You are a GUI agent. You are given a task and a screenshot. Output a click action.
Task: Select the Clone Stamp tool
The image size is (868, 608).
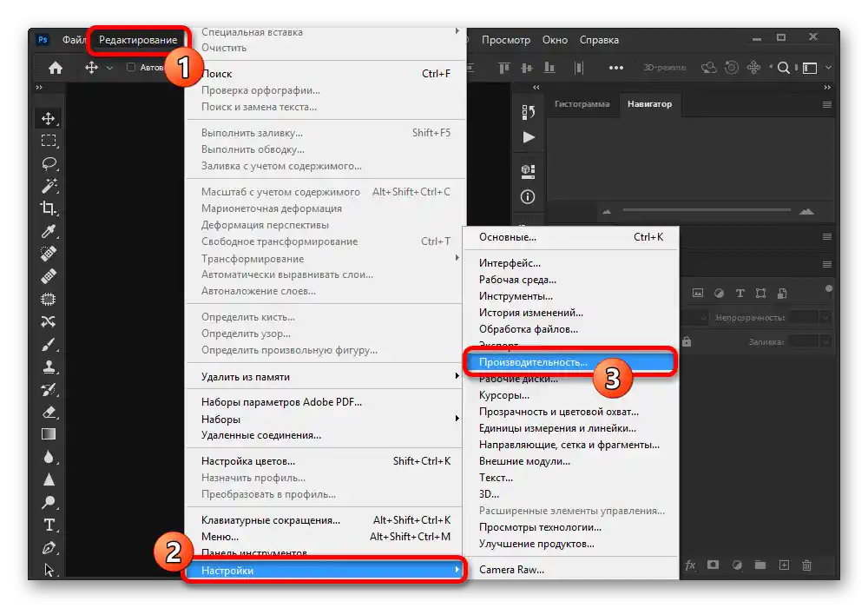[x=49, y=367]
